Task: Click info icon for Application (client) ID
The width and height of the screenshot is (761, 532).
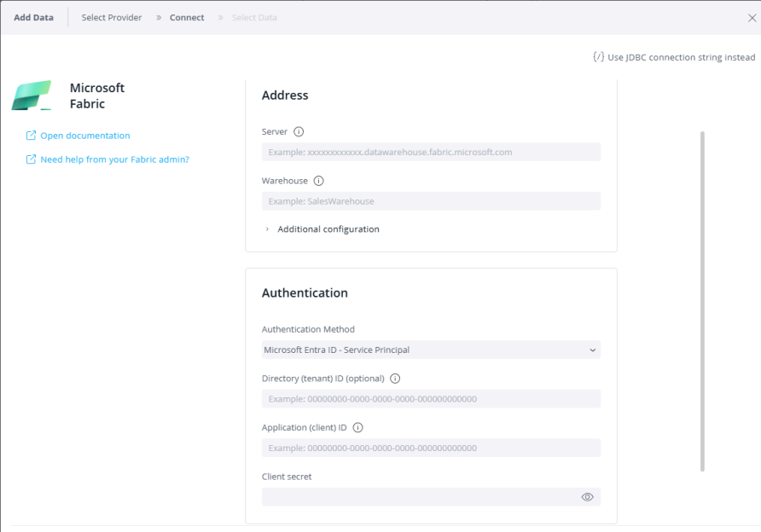Action: click(357, 427)
